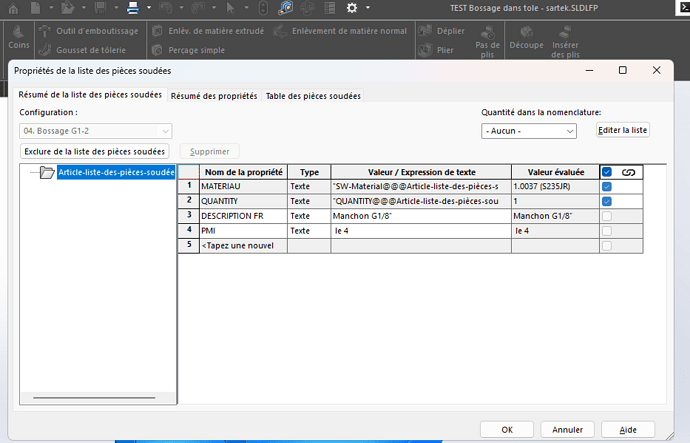Toggle the header select-all checkbox
690x443 pixels.
point(607,172)
